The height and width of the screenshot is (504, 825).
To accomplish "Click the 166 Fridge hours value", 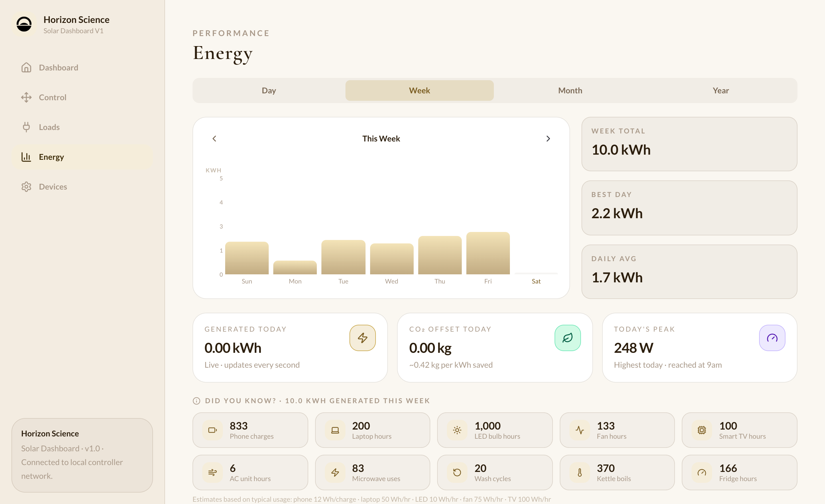I will pos(728,468).
